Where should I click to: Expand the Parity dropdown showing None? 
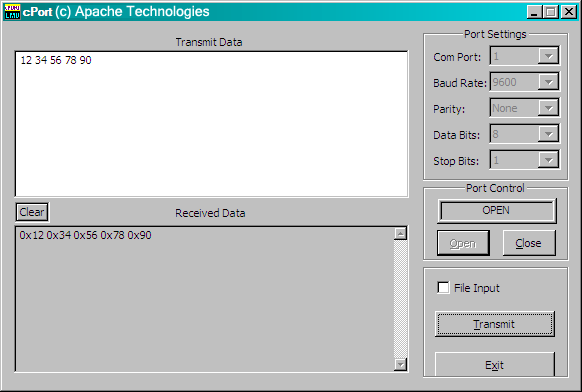548,108
